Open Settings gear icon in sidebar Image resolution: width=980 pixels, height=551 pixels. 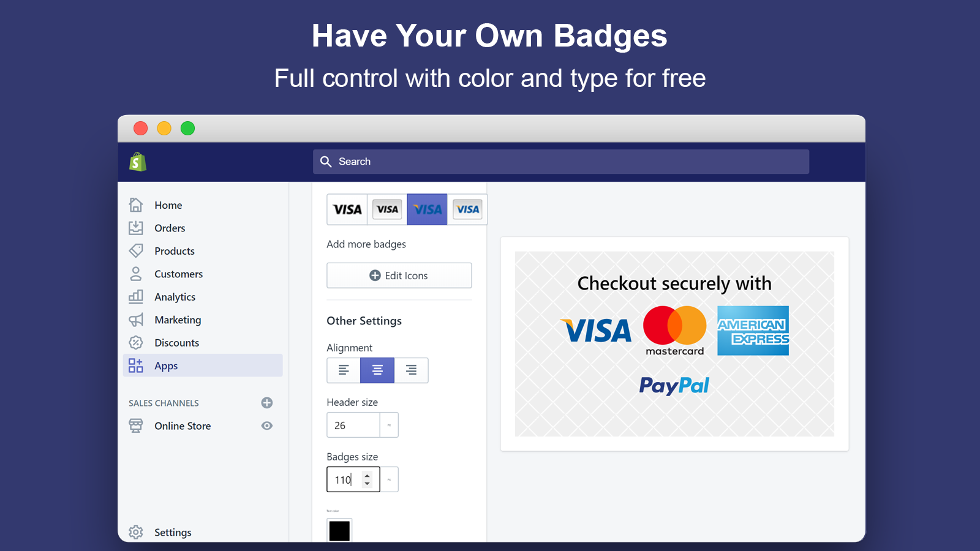point(136,532)
